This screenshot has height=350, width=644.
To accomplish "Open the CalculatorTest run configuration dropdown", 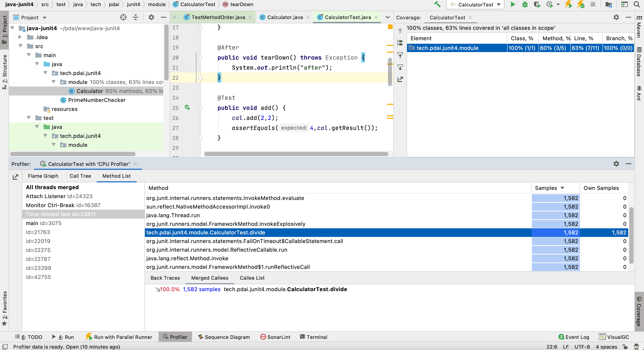I will (x=475, y=4).
